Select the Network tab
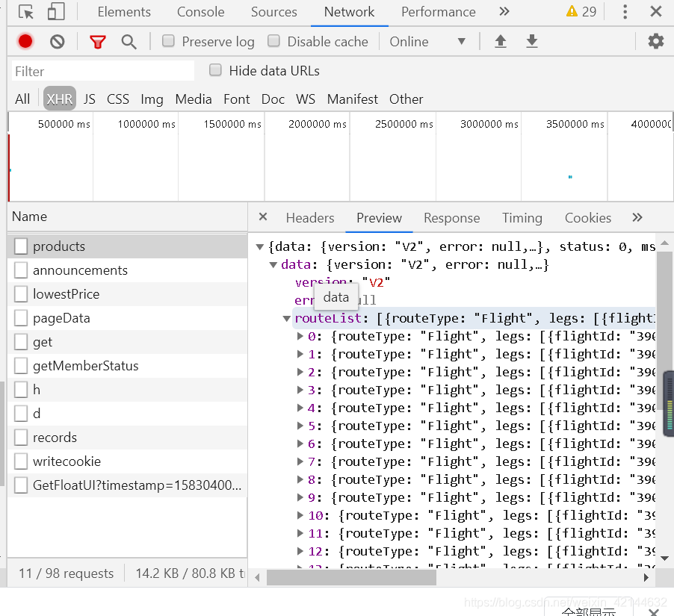This screenshot has width=674, height=616. [349, 12]
